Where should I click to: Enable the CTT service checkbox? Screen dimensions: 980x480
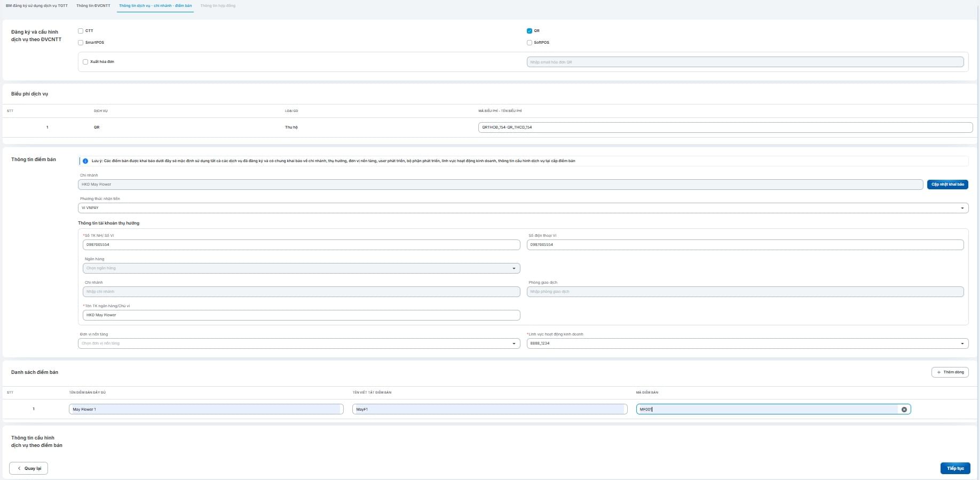pos(81,31)
